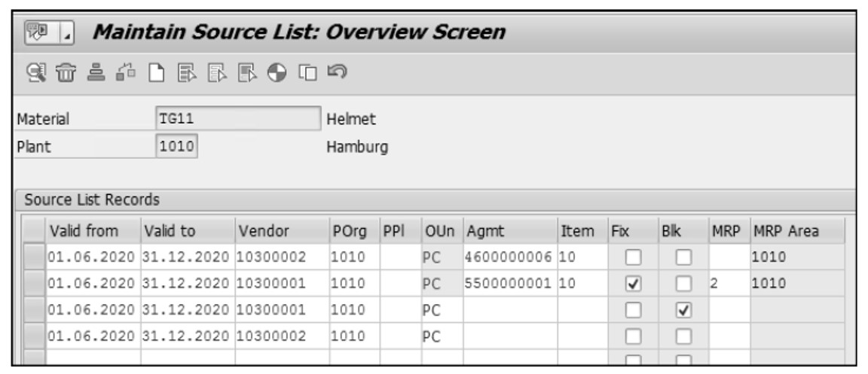Click the PPl column header

click(400, 231)
